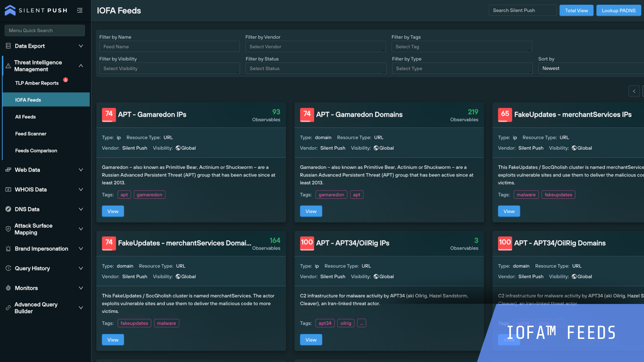
Task: Open All Feeds menu item
Action: (25, 117)
